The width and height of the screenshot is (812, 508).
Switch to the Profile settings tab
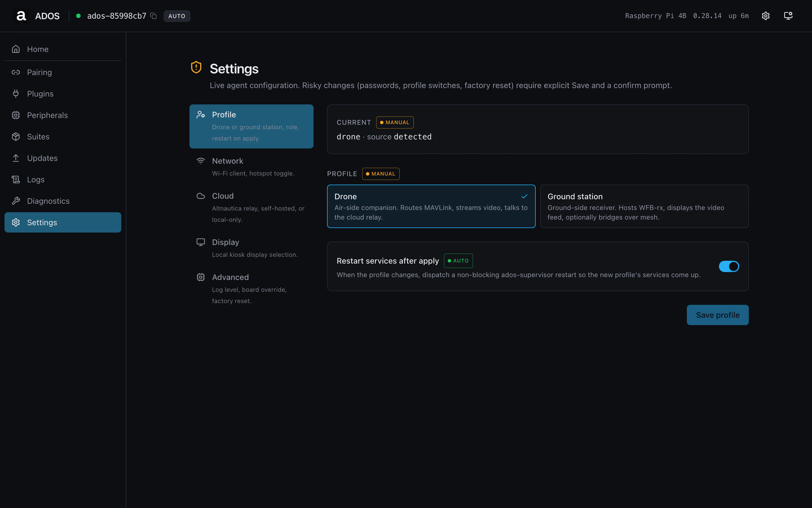[251, 126]
